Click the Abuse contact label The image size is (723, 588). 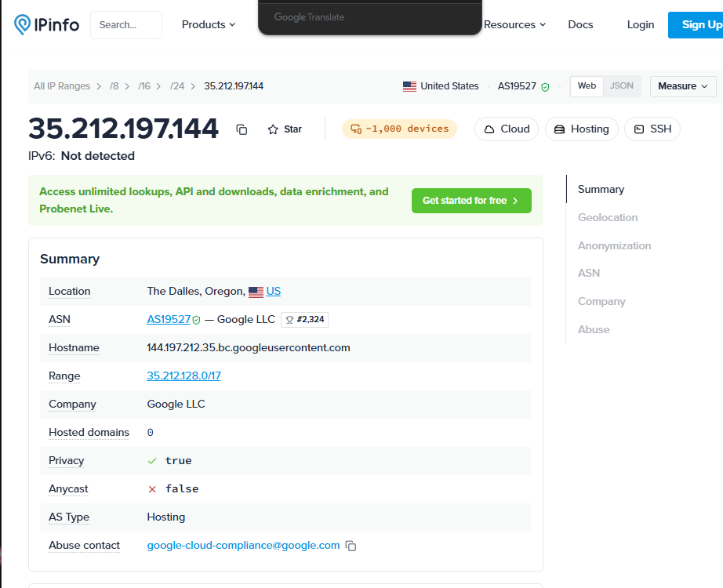pyautogui.click(x=84, y=546)
